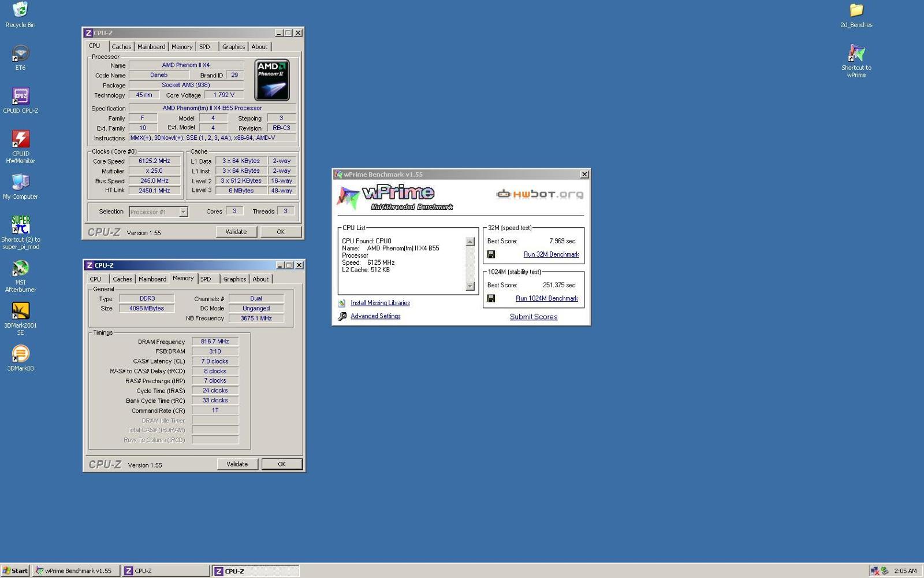This screenshot has height=578, width=924.
Task: Click Validate in the upper CPU-Z window
Action: click(236, 232)
